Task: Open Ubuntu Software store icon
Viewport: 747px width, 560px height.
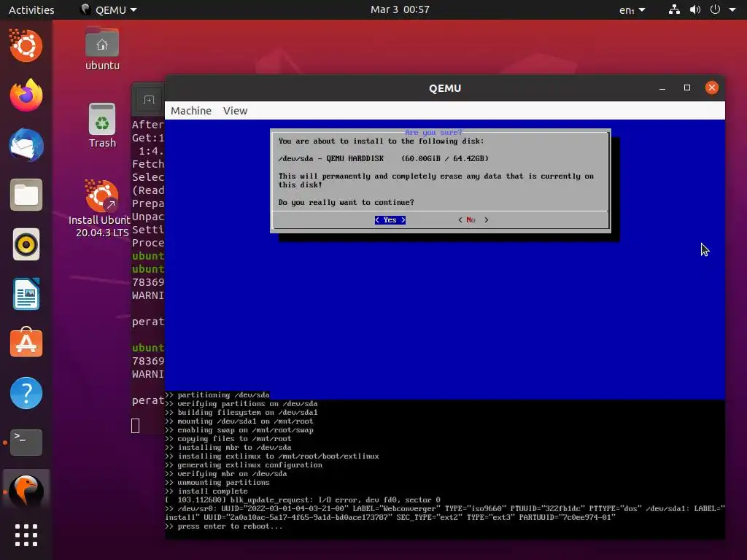Action: tap(26, 343)
